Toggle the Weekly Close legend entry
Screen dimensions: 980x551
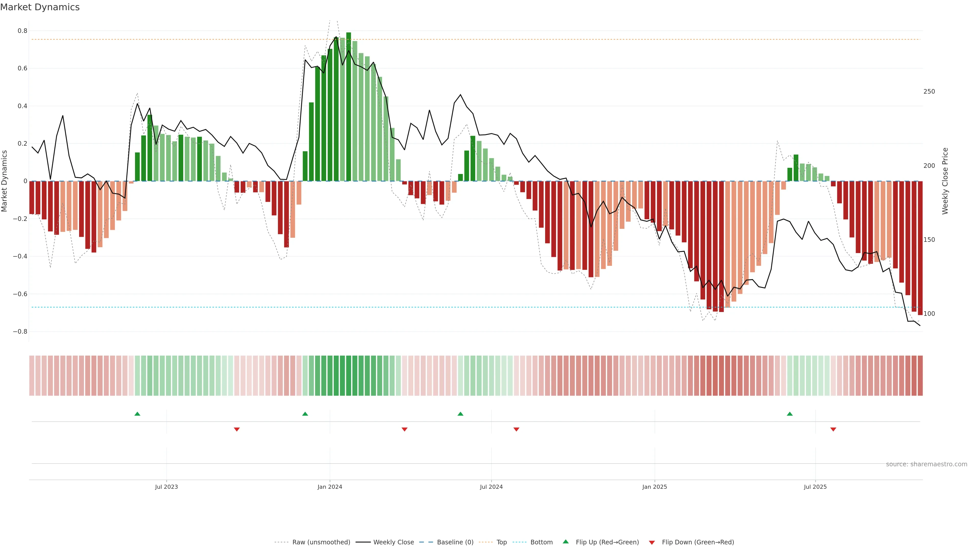393,542
